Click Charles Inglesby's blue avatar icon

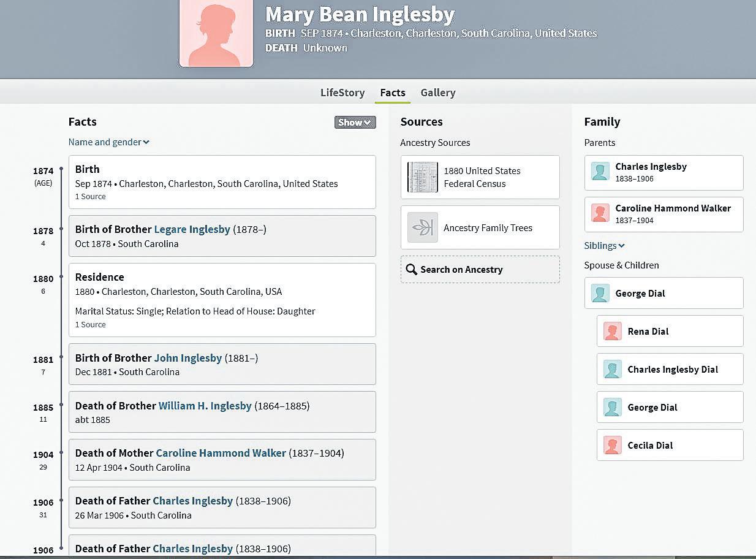[x=600, y=172]
